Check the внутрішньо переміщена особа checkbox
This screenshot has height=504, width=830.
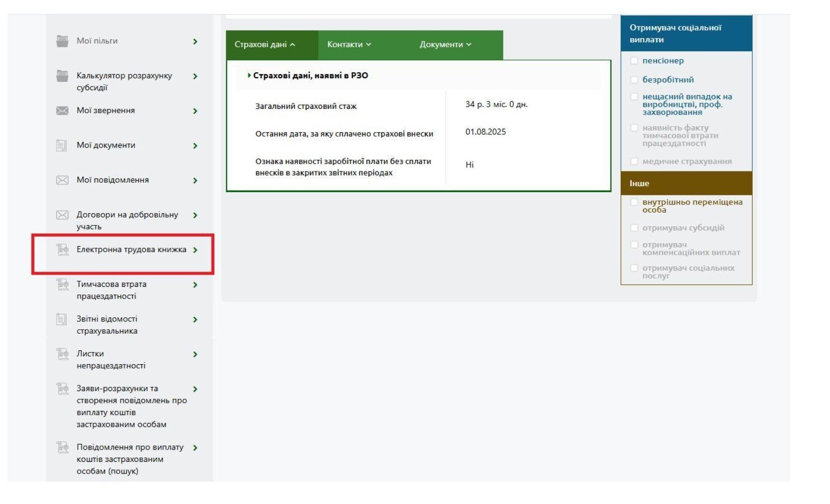tap(634, 202)
